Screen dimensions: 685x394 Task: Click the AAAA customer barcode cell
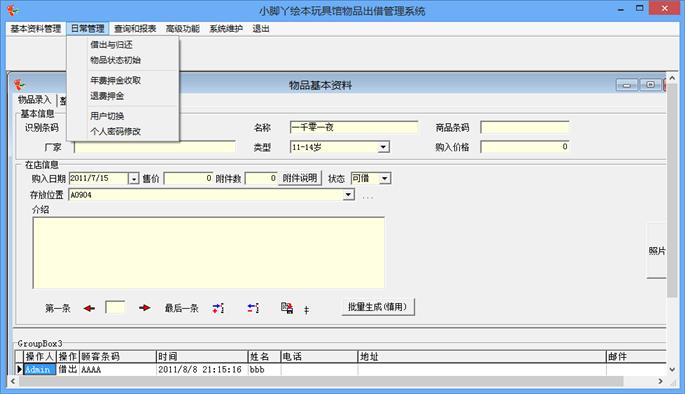(118, 370)
